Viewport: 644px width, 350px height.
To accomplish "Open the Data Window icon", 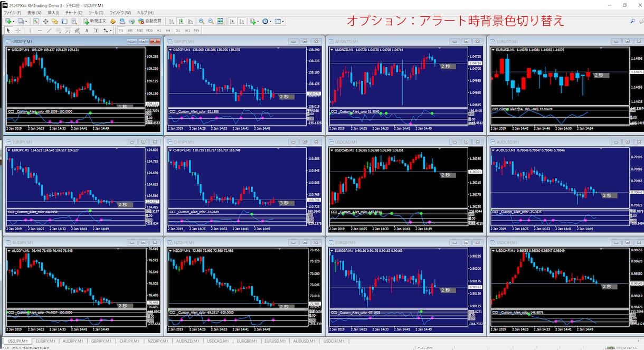I will 45,21.
